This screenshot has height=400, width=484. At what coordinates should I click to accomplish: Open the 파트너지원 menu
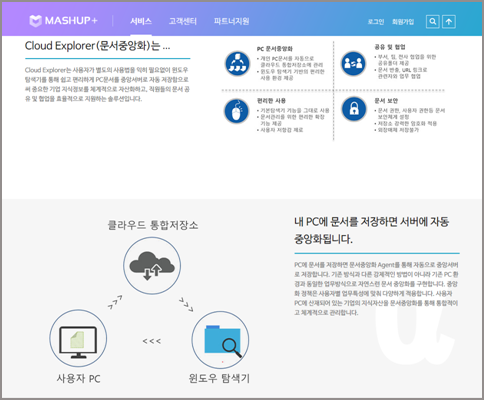[232, 21]
